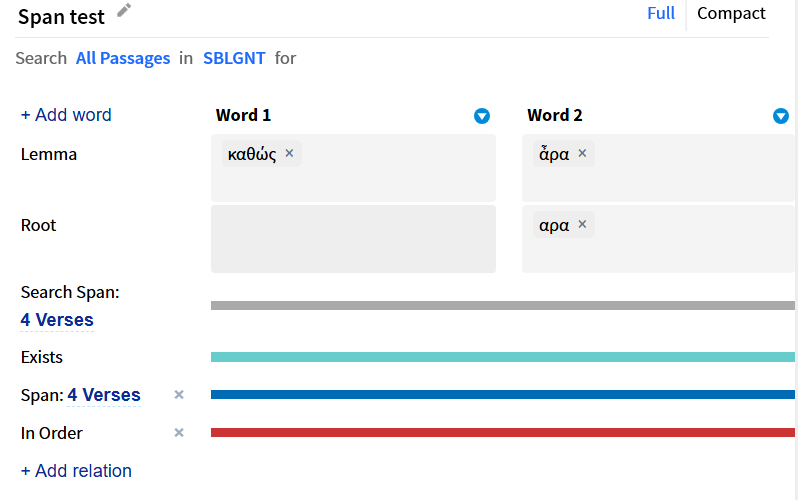Open the Word 1 dropdown menu

(x=481, y=116)
